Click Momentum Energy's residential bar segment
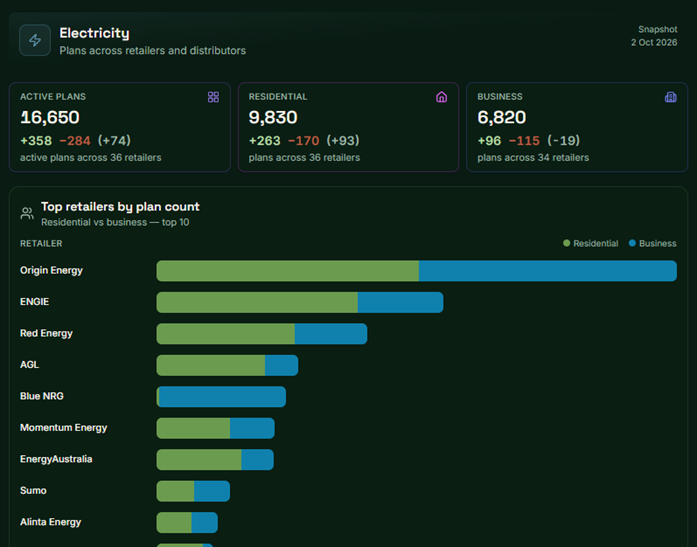 click(193, 428)
